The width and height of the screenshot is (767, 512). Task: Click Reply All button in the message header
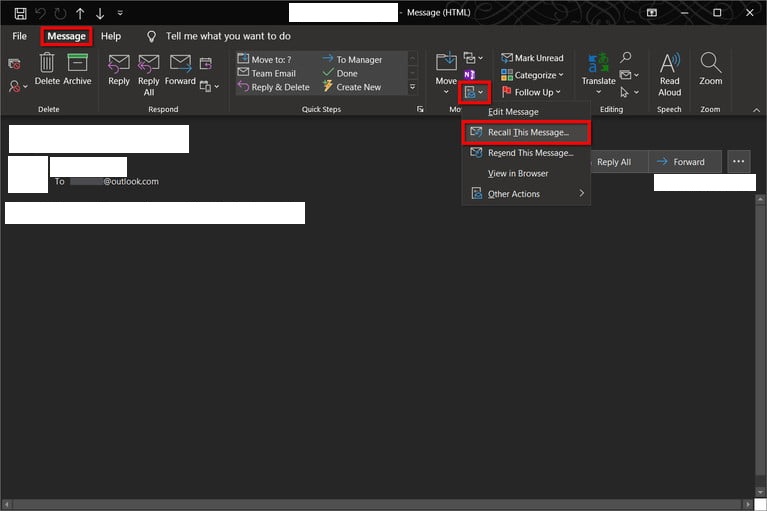coord(619,162)
